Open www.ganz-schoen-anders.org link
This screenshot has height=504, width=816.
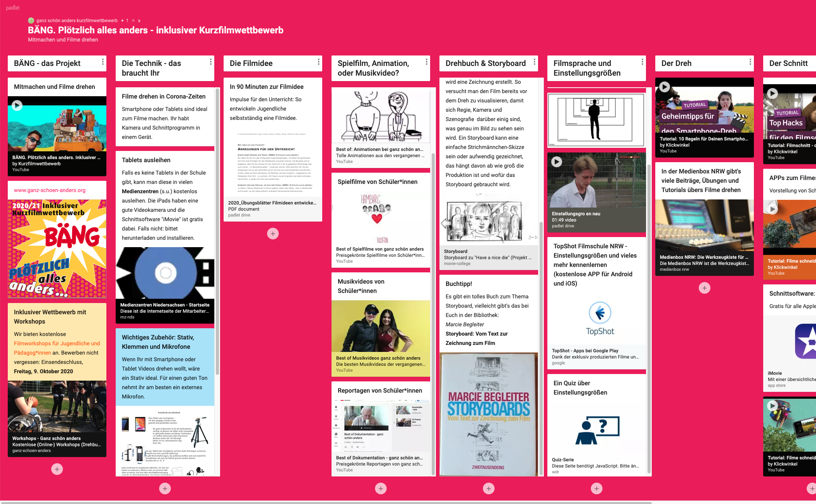[50, 190]
